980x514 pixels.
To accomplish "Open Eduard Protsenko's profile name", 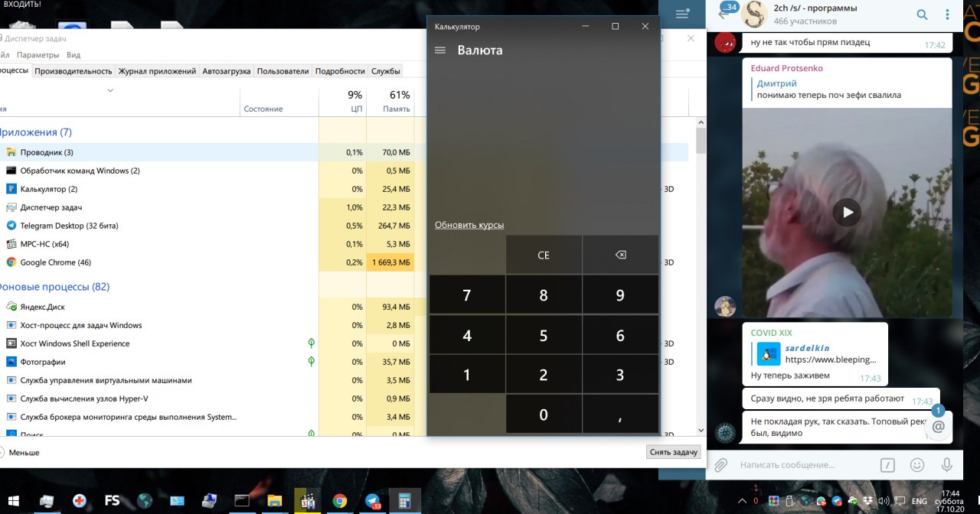I will tap(787, 68).
